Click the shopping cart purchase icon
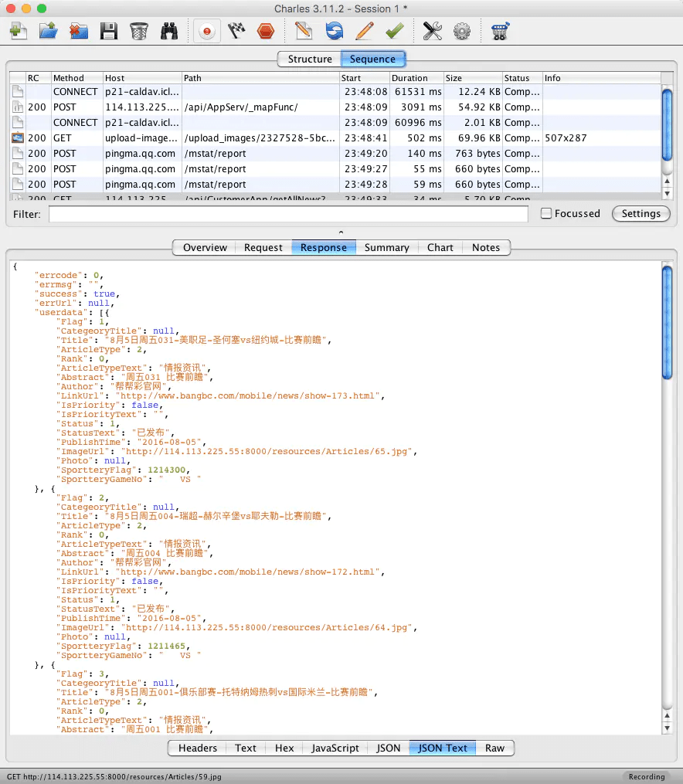 tap(500, 31)
